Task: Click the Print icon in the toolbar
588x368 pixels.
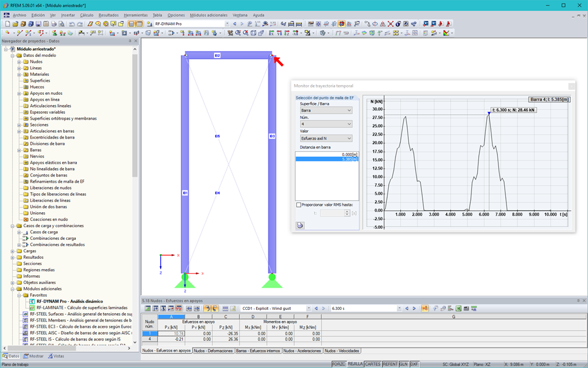Action: (x=54, y=24)
